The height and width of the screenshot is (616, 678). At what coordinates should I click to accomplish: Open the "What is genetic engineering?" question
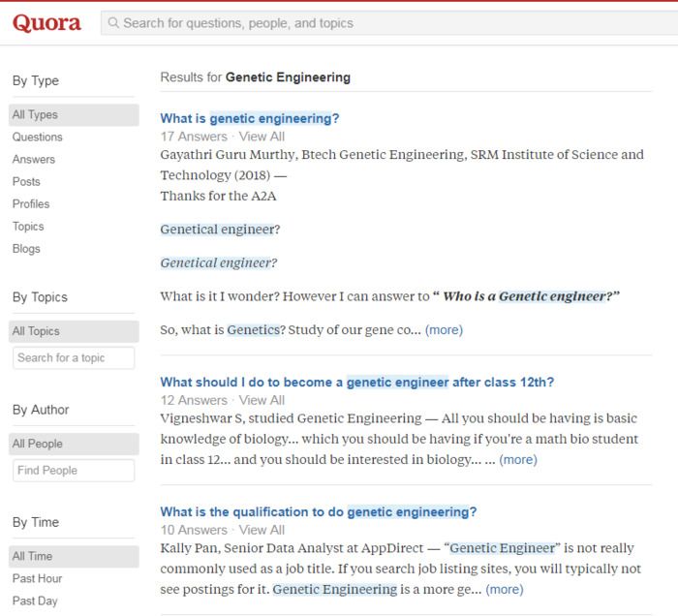pos(250,118)
